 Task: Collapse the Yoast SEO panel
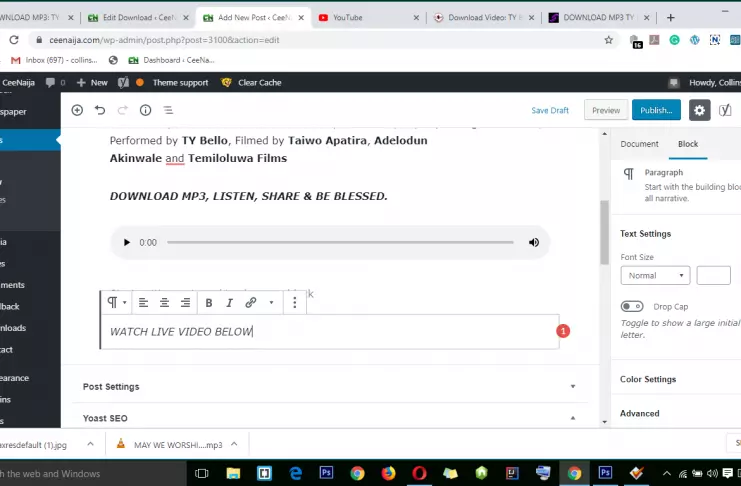click(x=330, y=418)
